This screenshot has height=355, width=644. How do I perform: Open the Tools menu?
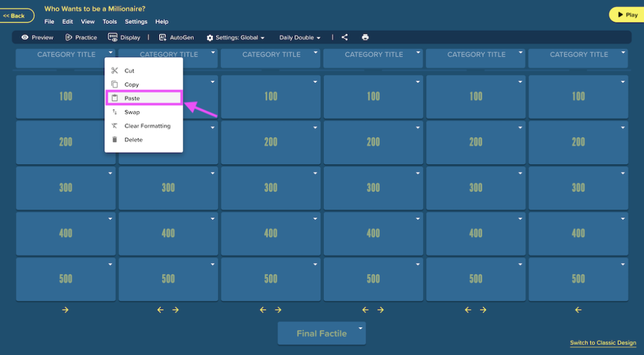109,21
